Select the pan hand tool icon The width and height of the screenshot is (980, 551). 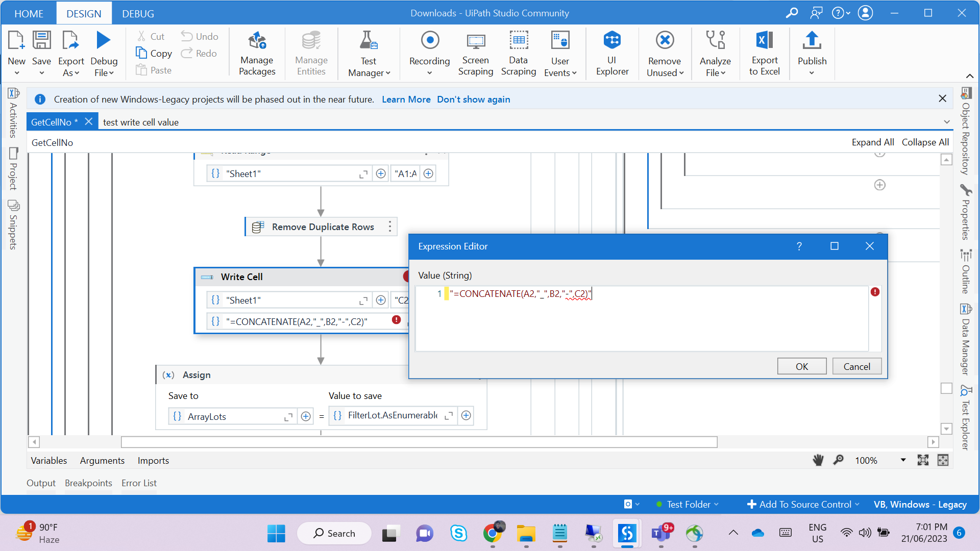click(818, 460)
